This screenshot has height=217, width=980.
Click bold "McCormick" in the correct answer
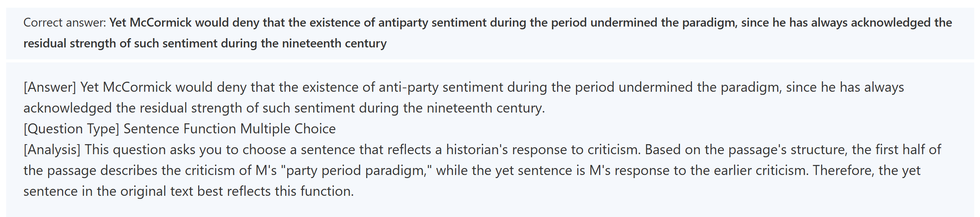click(160, 23)
